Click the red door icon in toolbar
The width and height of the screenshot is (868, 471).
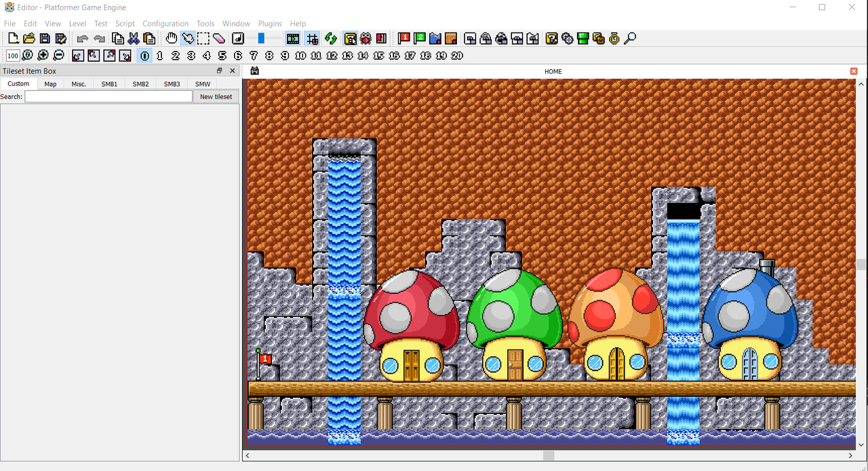pos(381,39)
